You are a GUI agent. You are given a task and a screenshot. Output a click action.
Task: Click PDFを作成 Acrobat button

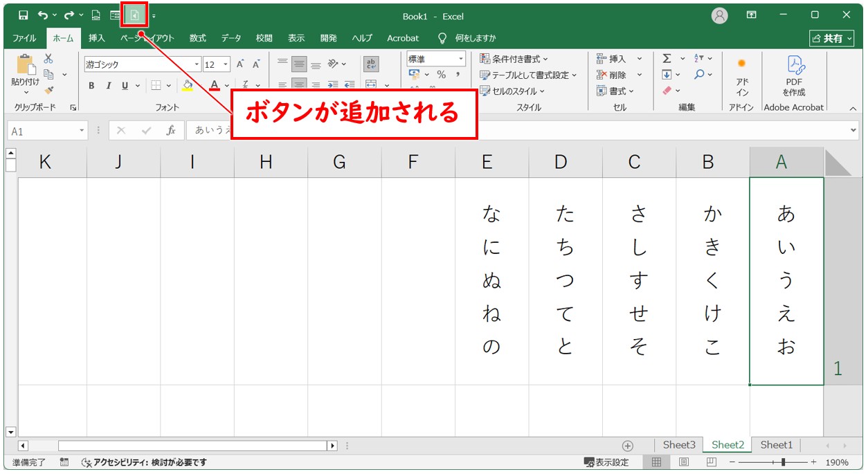click(x=794, y=76)
